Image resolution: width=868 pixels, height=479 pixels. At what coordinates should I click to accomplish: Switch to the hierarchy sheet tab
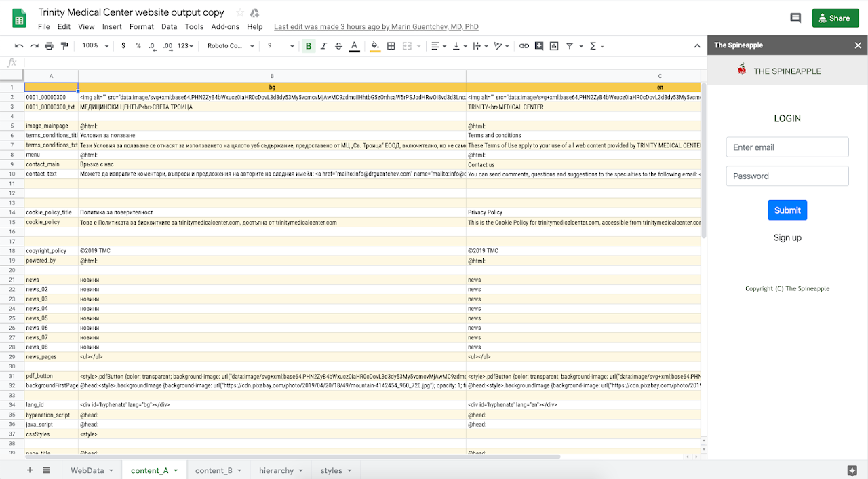pyautogui.click(x=276, y=470)
